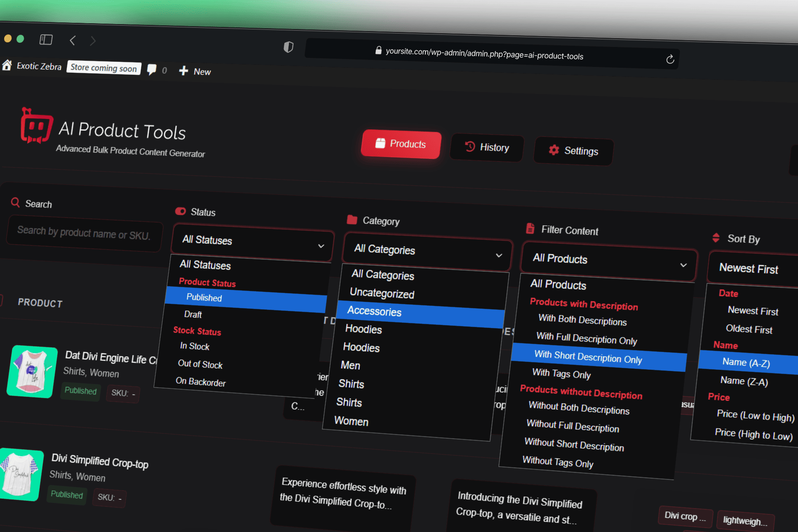Click the product name or SKU search field
The image size is (798, 532).
84,233
